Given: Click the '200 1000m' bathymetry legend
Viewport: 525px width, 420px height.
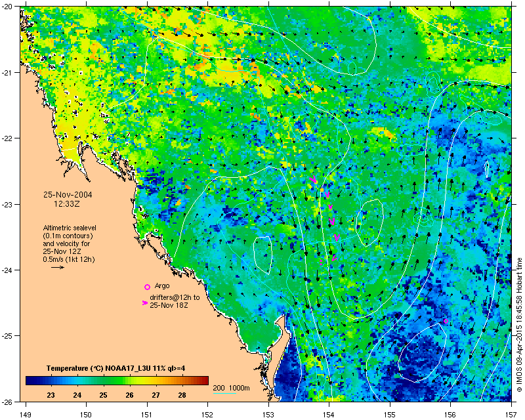Looking at the screenshot, I should click(x=232, y=388).
